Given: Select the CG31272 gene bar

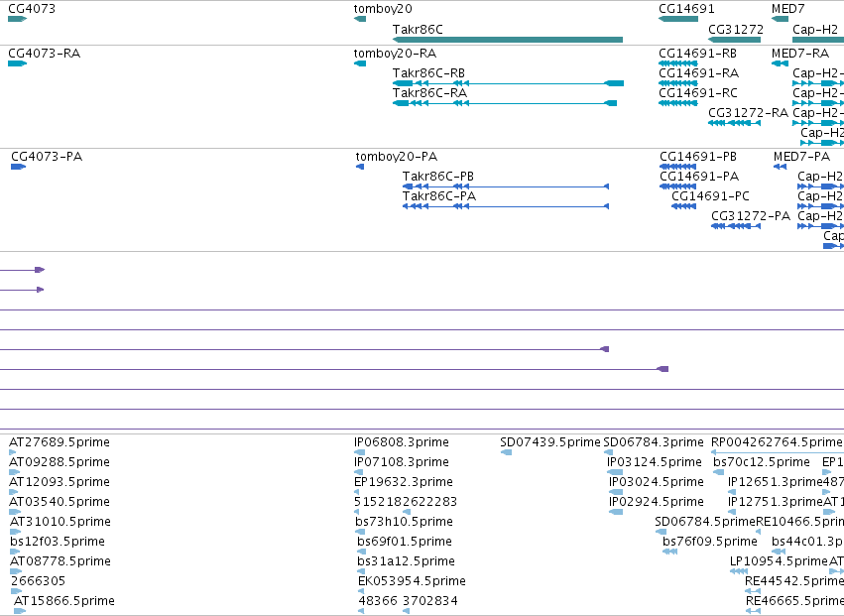Looking at the screenshot, I should 734,40.
